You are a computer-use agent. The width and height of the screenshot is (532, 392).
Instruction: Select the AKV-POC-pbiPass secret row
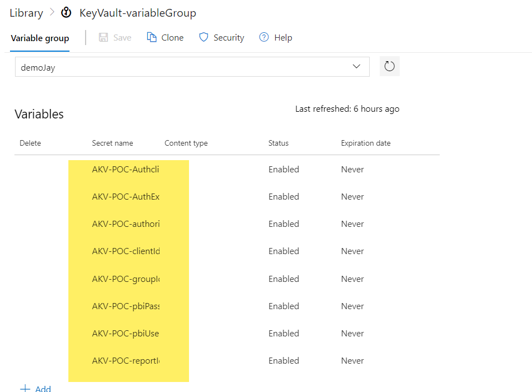227,306
